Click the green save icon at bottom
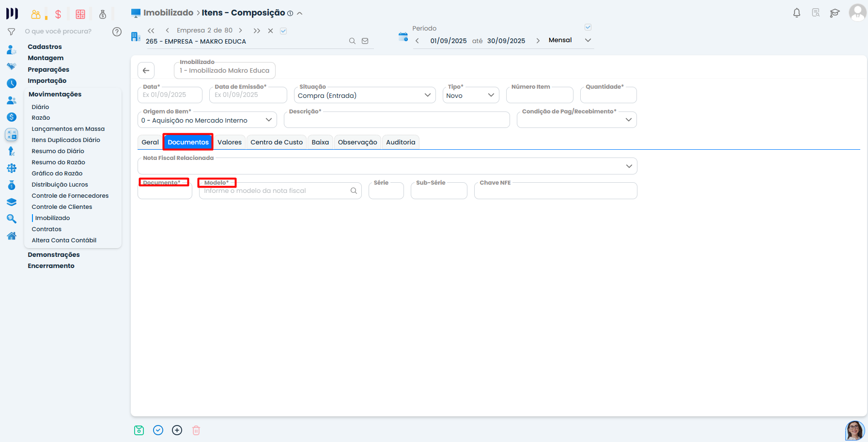Image resolution: width=868 pixels, height=442 pixels. pos(139,430)
